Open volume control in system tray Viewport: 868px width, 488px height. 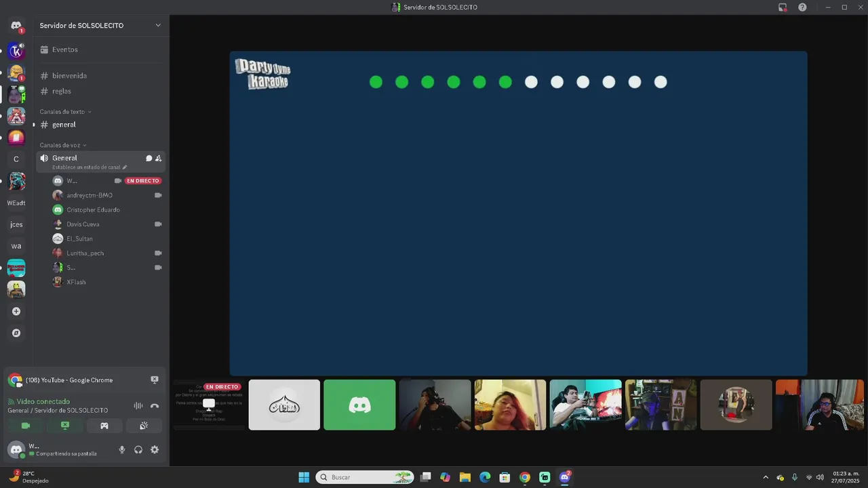coord(820,477)
